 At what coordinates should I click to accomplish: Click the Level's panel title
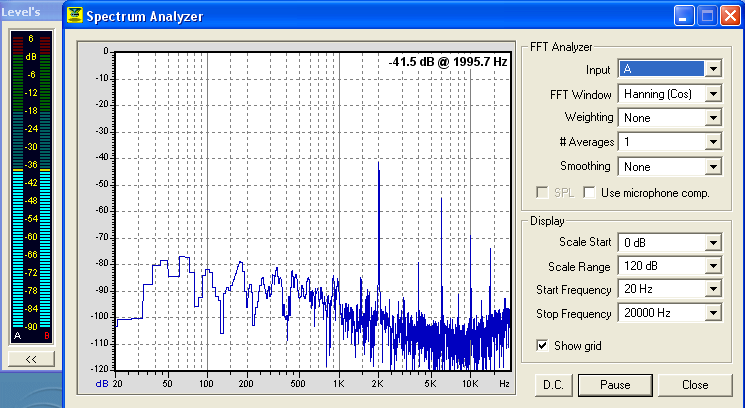coord(20,12)
